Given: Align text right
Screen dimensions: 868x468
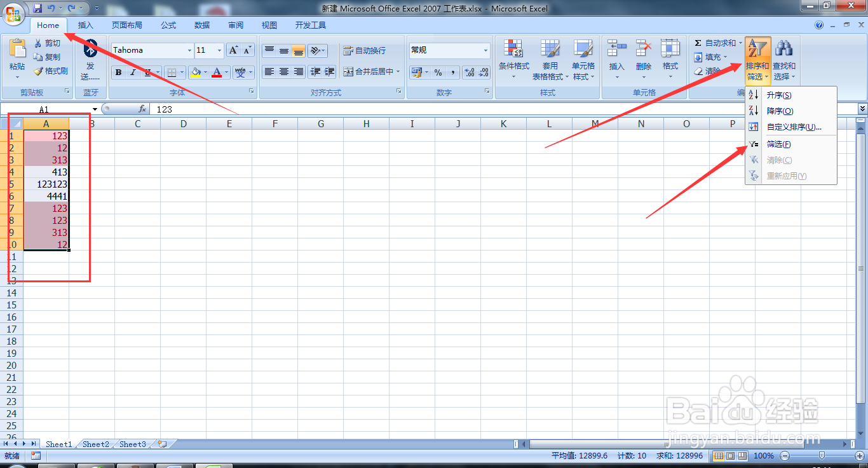Looking at the screenshot, I should [299, 72].
